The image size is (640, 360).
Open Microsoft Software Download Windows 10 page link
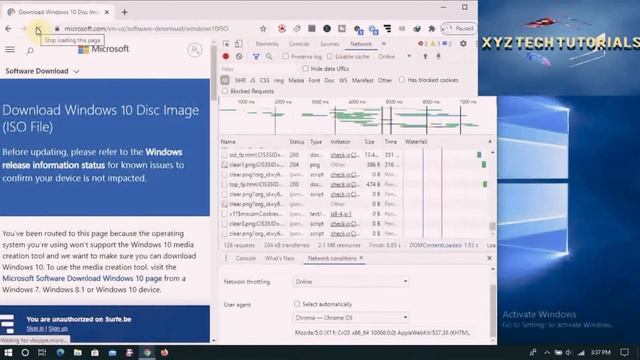82,278
